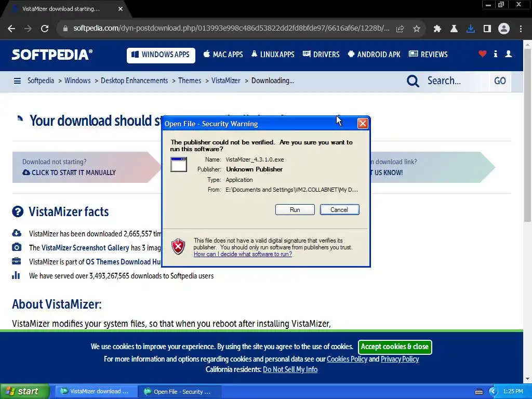Click the camera icon beside Screenshot Gallery
This screenshot has height=399, width=532.
coord(16,247)
